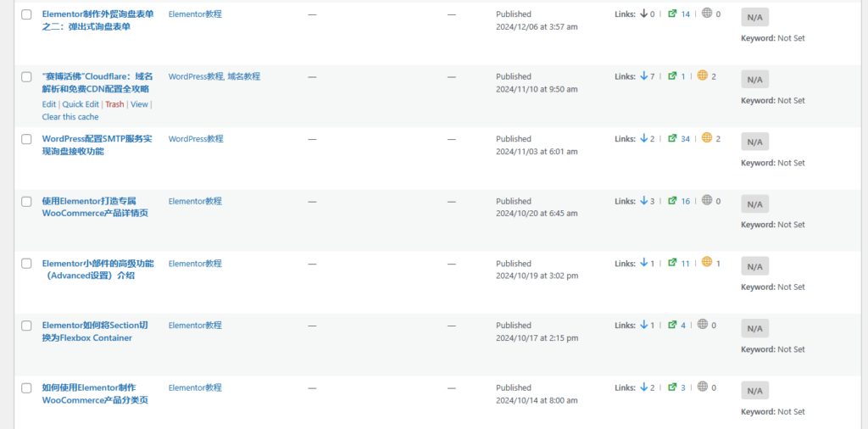Viewport: 868px width, 429px height.
Task: Click gray globe icon for 弹出式询盘表单 post
Action: click(707, 14)
